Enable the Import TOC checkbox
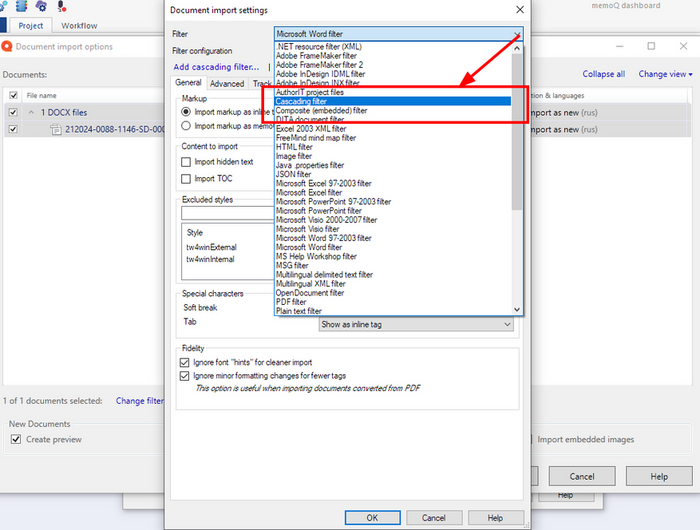This screenshot has width=700, height=530. coord(186,179)
